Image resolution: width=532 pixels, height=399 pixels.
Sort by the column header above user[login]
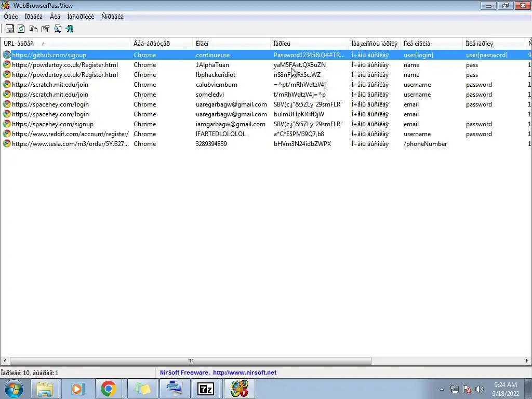(431, 44)
